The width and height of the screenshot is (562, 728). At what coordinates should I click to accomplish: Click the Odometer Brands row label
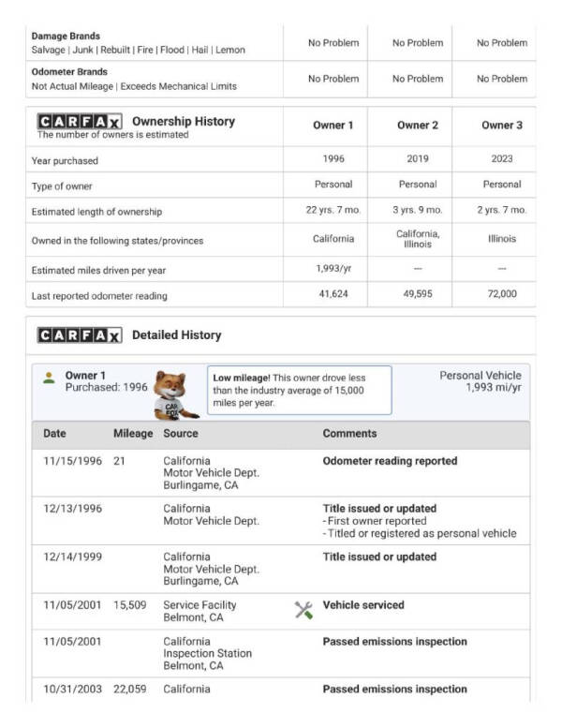tap(69, 72)
